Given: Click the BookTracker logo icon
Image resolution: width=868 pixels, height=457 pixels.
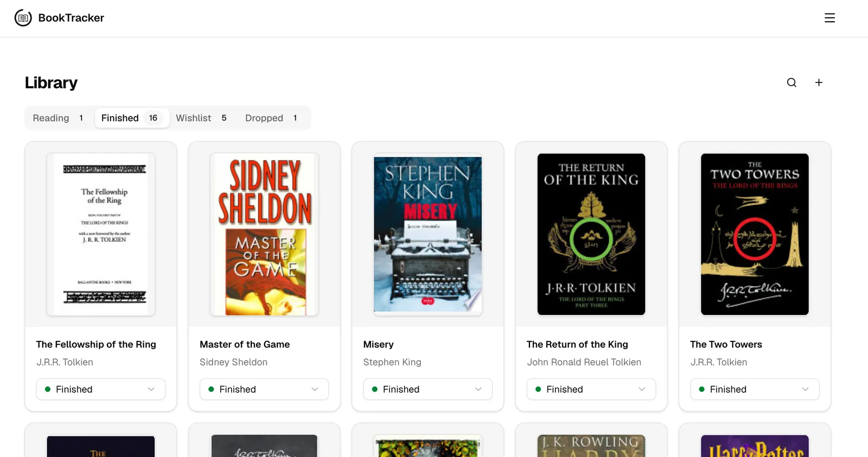Looking at the screenshot, I should click(23, 18).
